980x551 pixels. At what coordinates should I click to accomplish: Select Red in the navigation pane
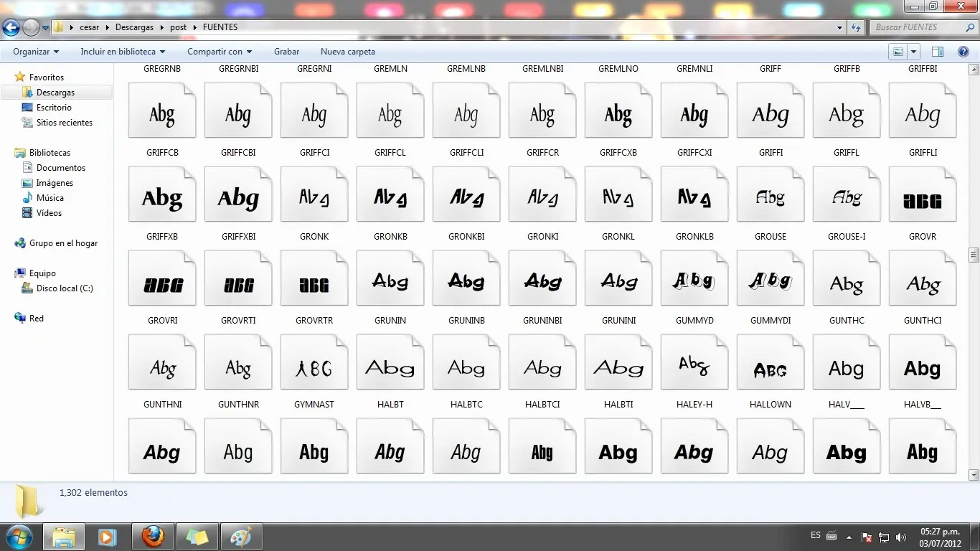click(x=36, y=319)
